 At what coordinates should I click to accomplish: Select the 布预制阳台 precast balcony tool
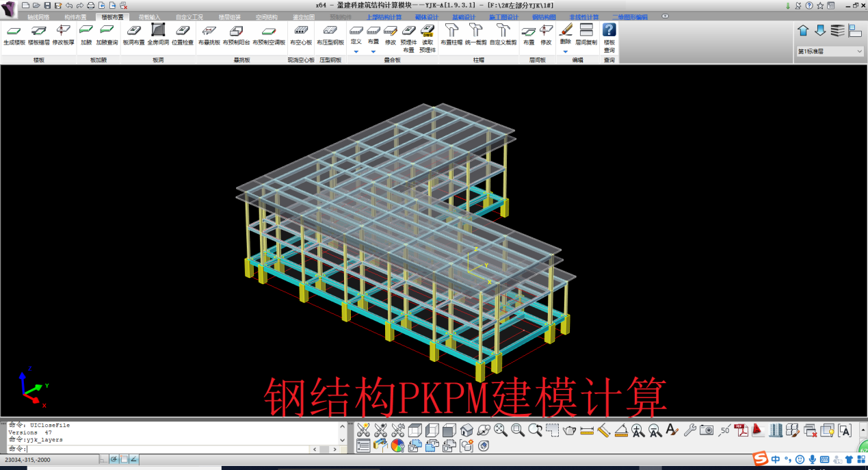point(236,35)
